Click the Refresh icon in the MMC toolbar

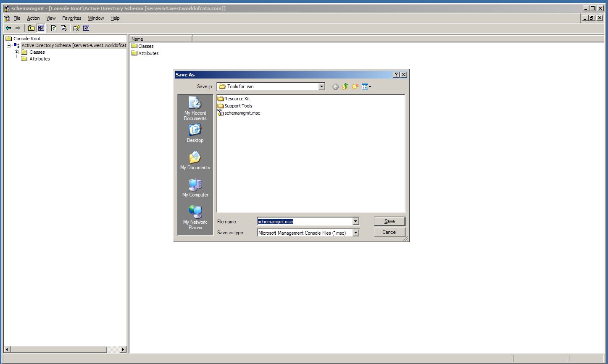pyautogui.click(x=54, y=28)
